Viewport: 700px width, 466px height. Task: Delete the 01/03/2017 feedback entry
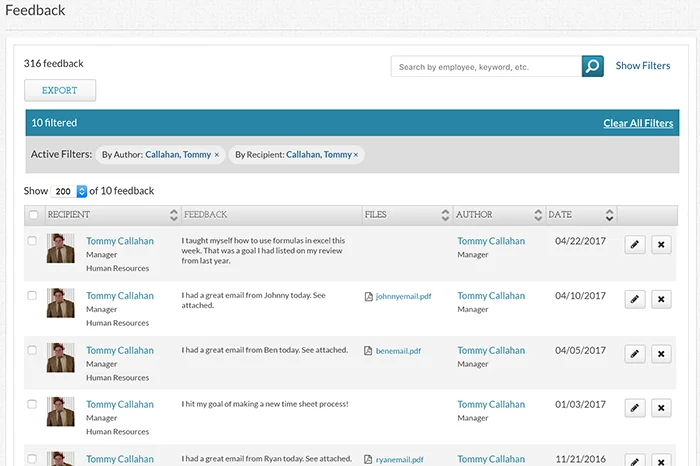point(661,408)
